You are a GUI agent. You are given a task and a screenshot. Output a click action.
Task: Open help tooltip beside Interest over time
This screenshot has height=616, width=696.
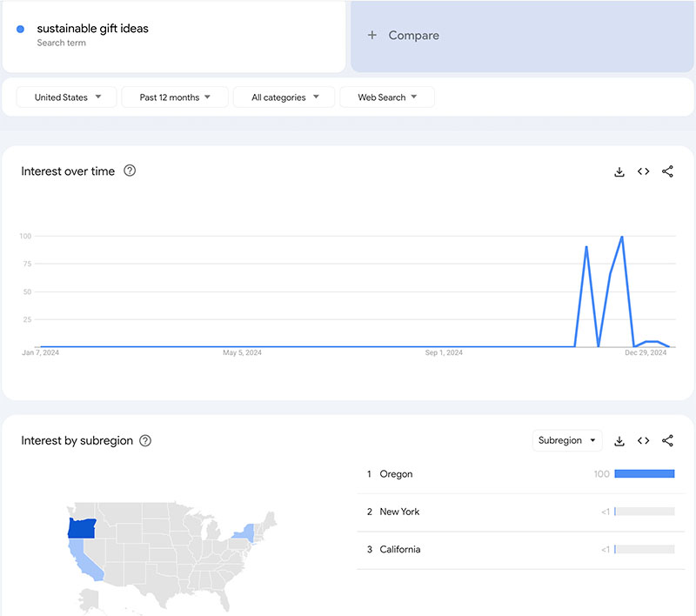(x=129, y=171)
